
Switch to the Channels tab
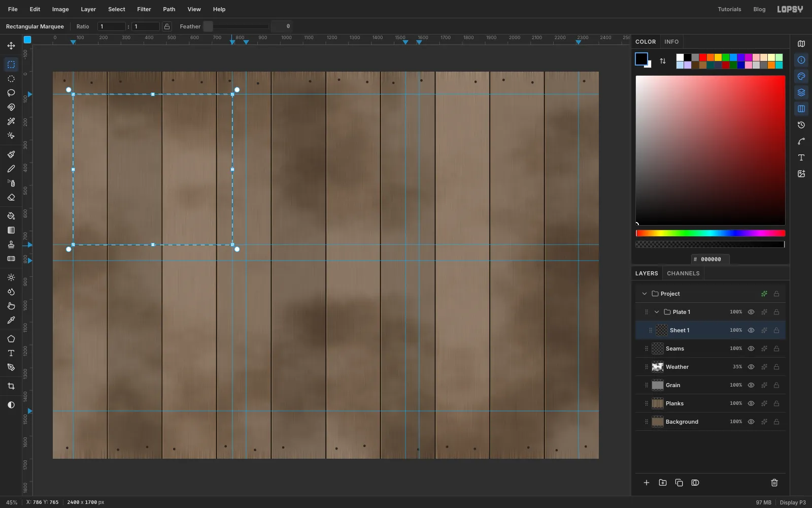coord(683,273)
